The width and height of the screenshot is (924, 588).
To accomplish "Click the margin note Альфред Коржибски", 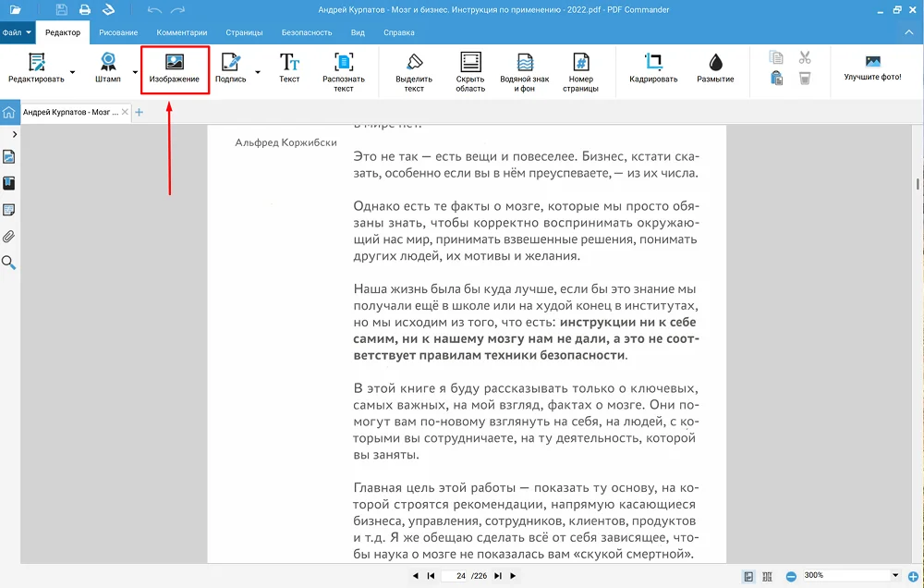I will [x=286, y=142].
